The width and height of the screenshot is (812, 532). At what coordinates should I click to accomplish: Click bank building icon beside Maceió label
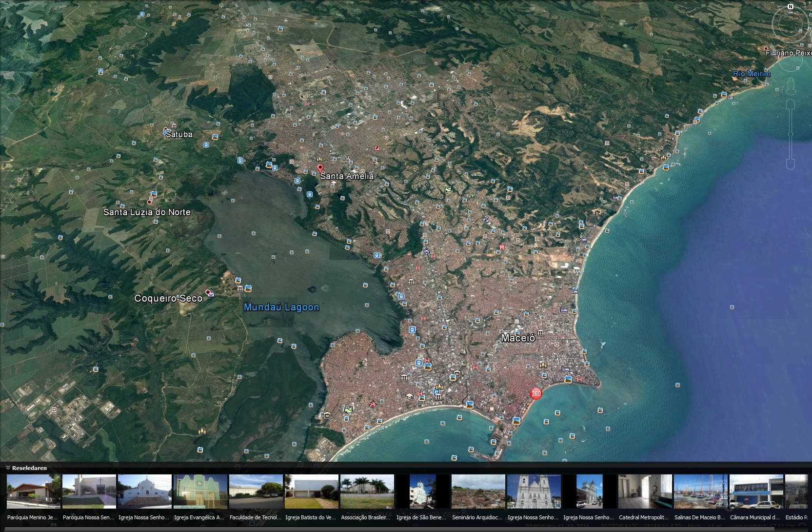[x=540, y=334]
